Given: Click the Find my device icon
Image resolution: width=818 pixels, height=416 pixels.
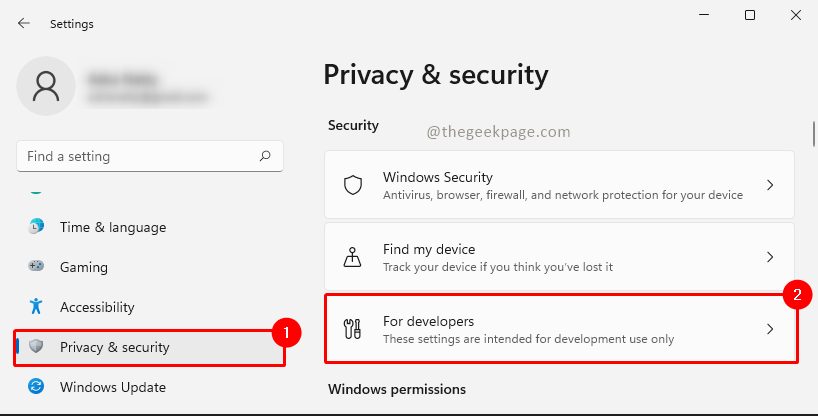Looking at the screenshot, I should (352, 257).
